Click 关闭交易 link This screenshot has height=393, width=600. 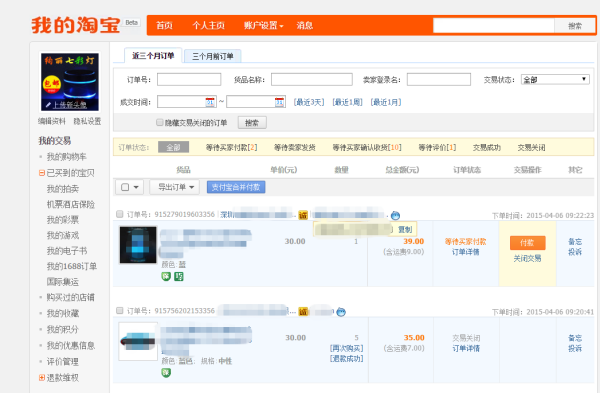(527, 259)
